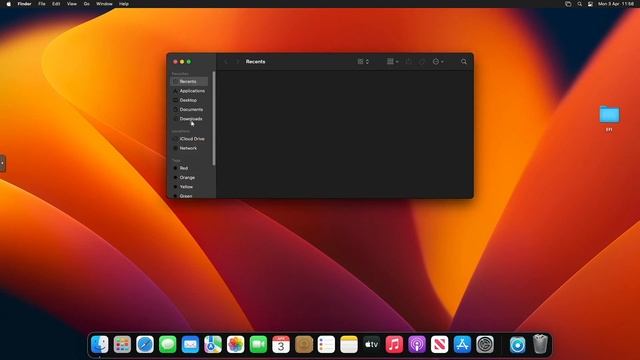Open the Edit menu
This screenshot has width=640, height=360.
56,4
